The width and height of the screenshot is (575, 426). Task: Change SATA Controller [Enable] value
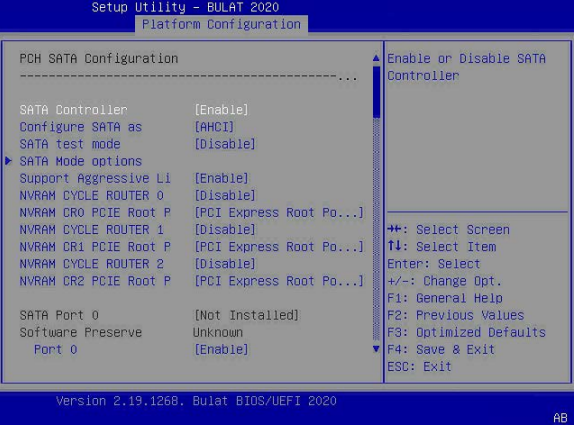(221, 110)
